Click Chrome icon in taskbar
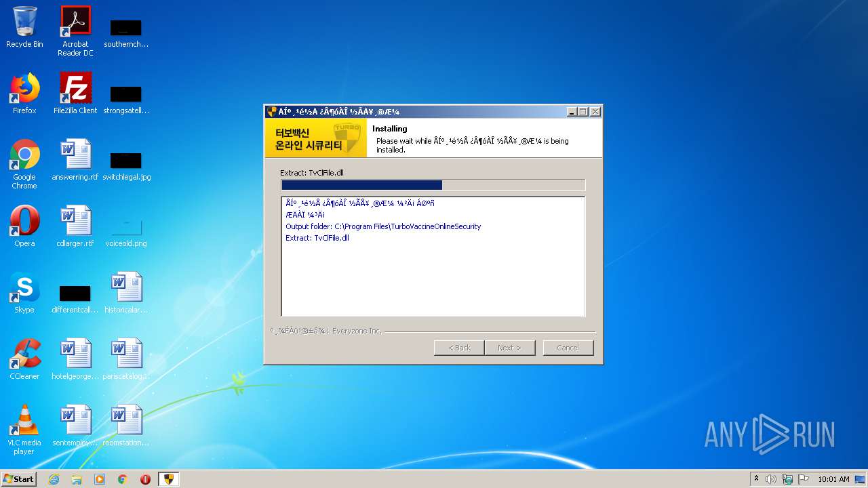 123,479
